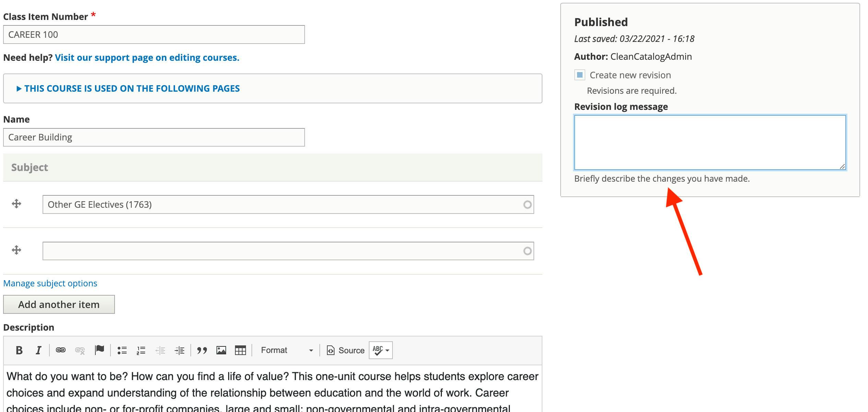Viewport: 868px width, 412px height.
Task: Insert a numbered list
Action: click(141, 350)
